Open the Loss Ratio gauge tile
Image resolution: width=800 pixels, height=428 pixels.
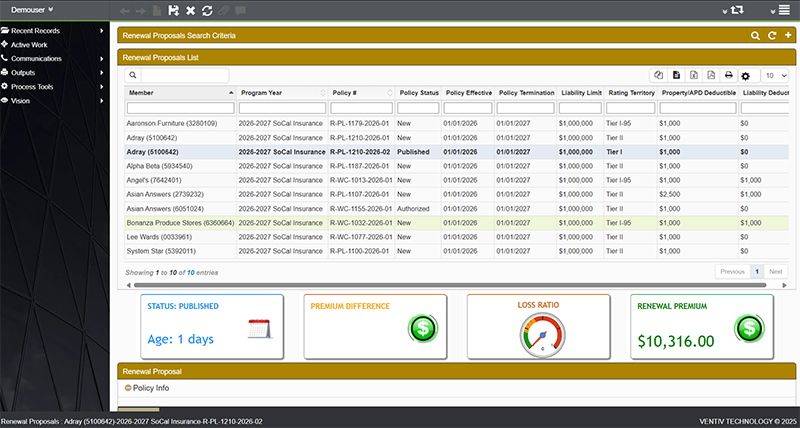pos(538,327)
